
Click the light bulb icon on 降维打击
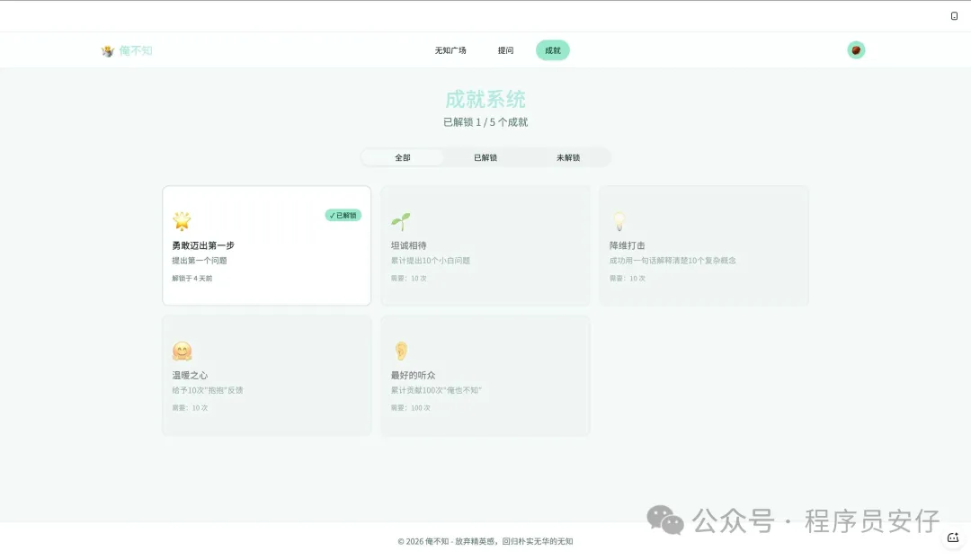(x=619, y=221)
